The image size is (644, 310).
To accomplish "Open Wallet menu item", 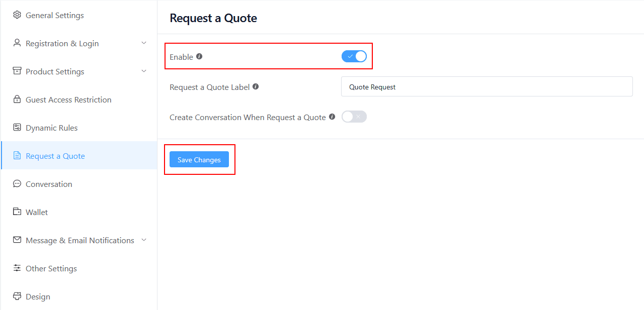I will 79,212.
